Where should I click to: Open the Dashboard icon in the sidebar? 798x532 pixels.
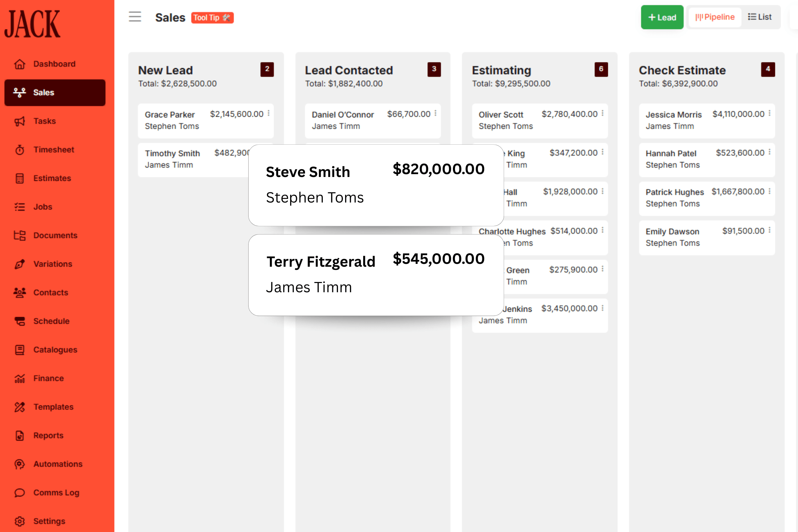[x=20, y=64]
